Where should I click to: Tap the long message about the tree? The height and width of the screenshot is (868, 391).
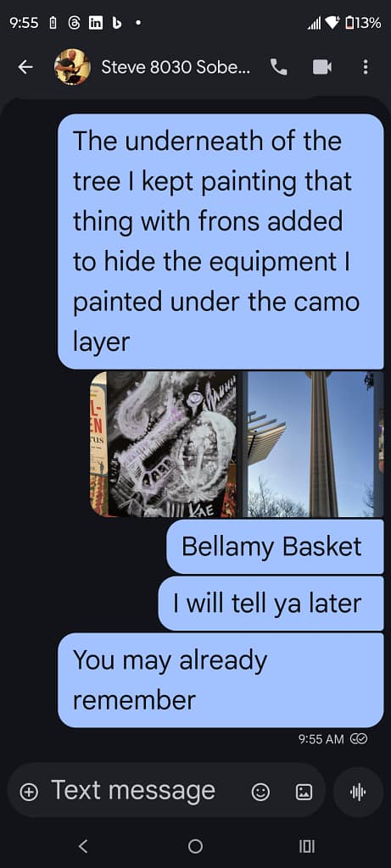point(221,242)
